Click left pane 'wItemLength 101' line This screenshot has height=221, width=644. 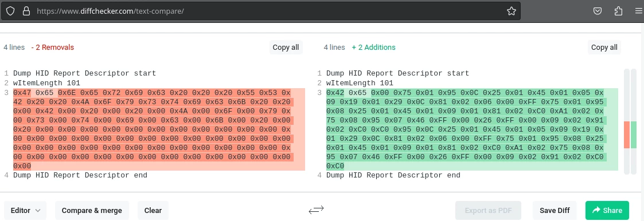click(47, 83)
